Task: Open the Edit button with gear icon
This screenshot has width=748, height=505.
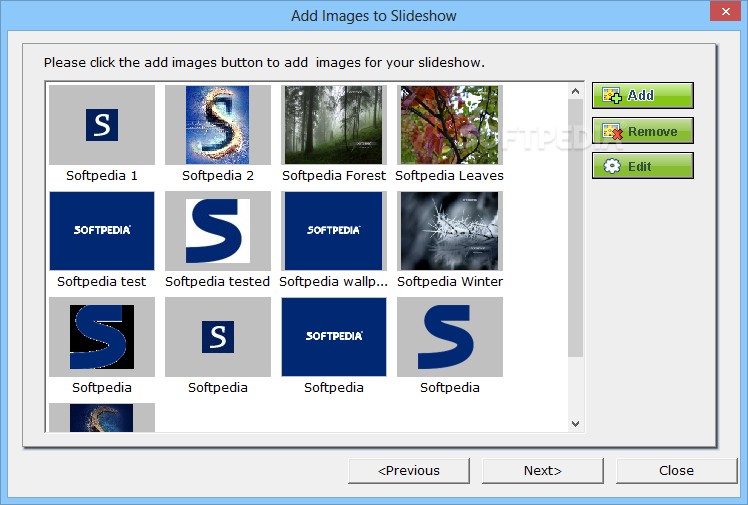Action: 643,166
